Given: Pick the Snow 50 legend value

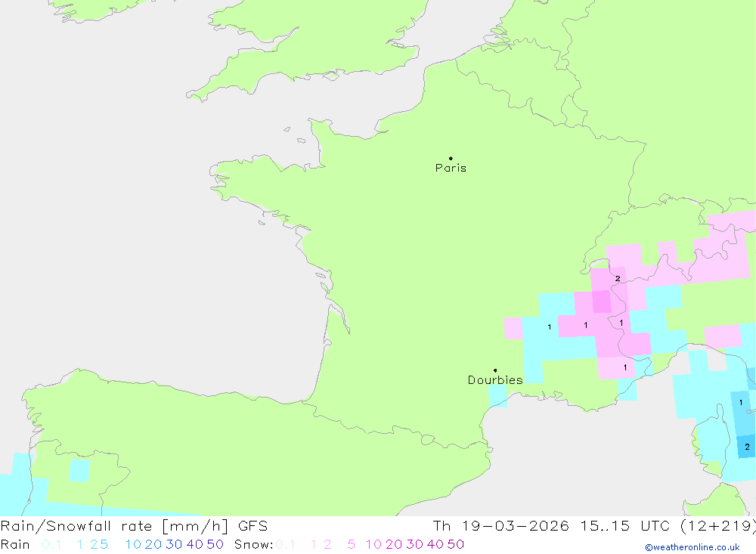Looking at the screenshot, I should pos(456,544).
